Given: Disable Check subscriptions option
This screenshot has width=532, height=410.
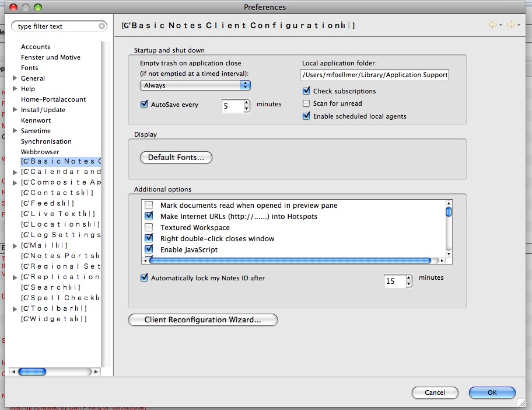Looking at the screenshot, I should (x=306, y=91).
